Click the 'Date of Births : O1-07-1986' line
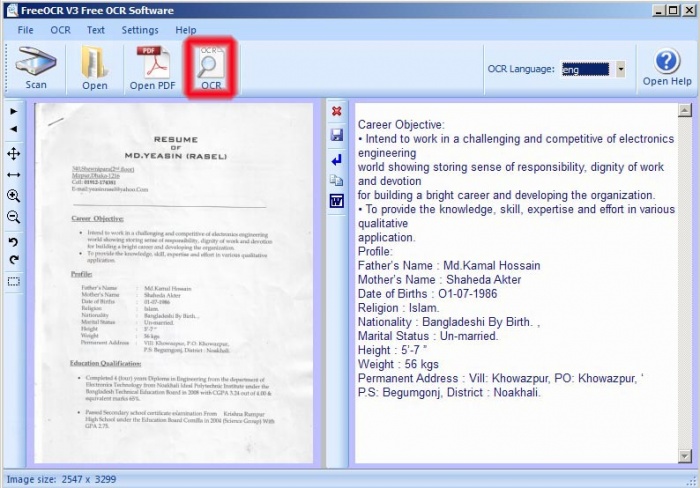Screen dimensions: 700x488 pos(427,294)
